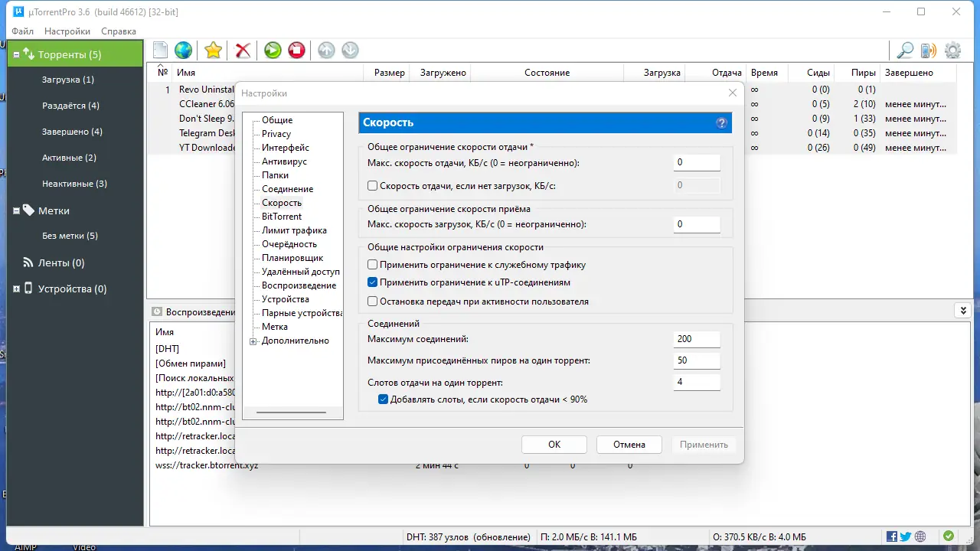
Task: Select Privacy in settings tree
Action: click(276, 134)
